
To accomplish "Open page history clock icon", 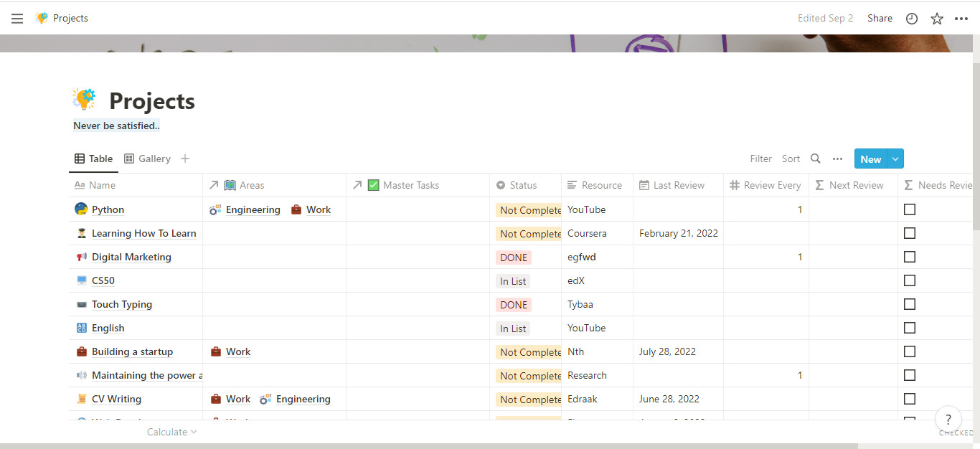I will coord(912,19).
